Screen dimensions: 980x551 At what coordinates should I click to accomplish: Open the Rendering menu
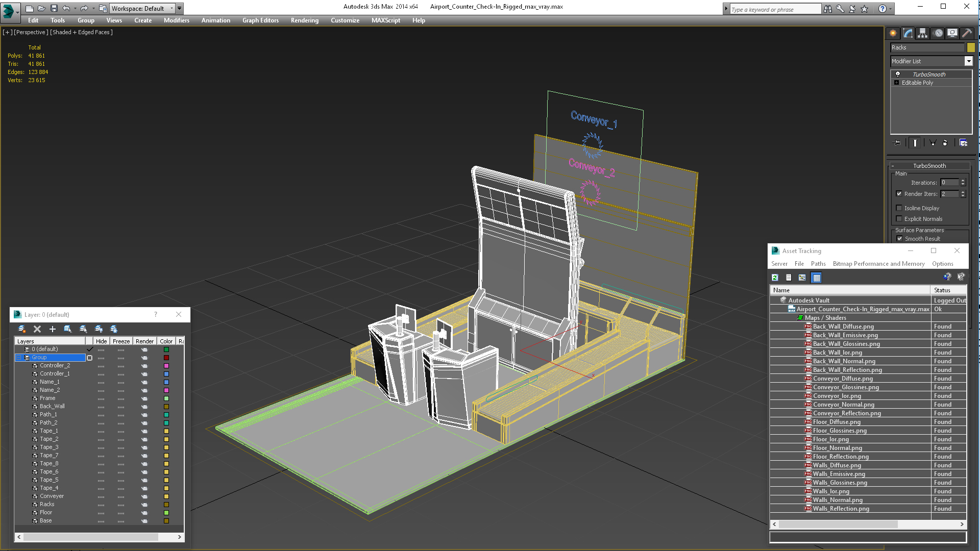click(305, 20)
